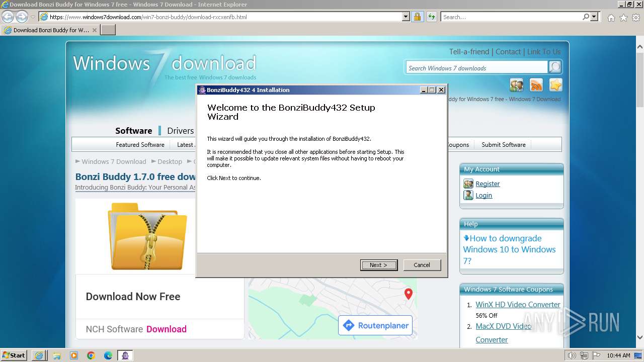Open the favorites star icon
Image resolution: width=644 pixels, height=362 pixels.
[623, 18]
